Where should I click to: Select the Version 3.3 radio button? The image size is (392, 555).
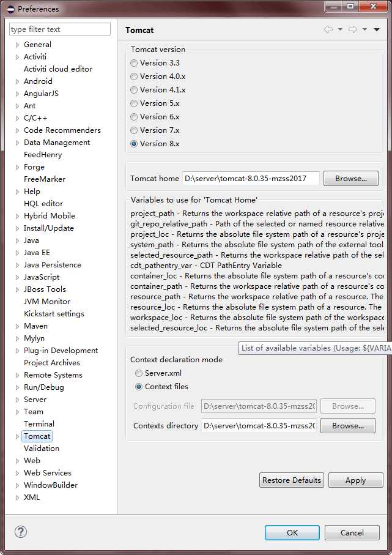[134, 63]
